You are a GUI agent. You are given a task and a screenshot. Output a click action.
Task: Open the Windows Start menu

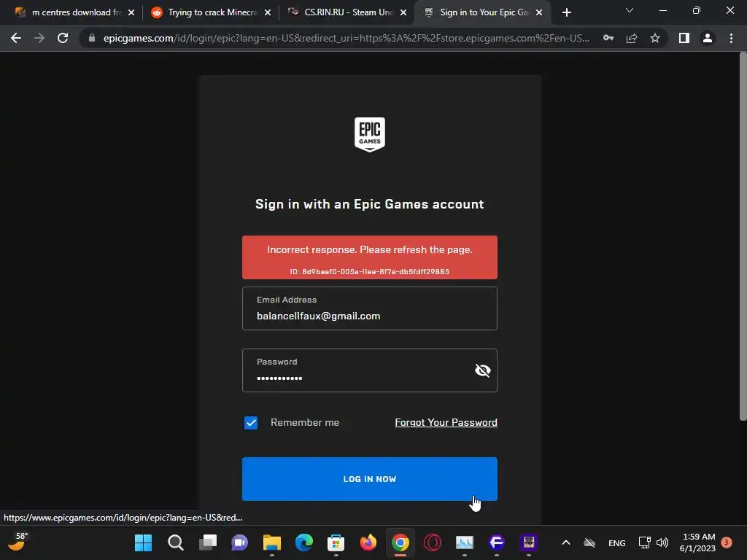[x=144, y=542]
